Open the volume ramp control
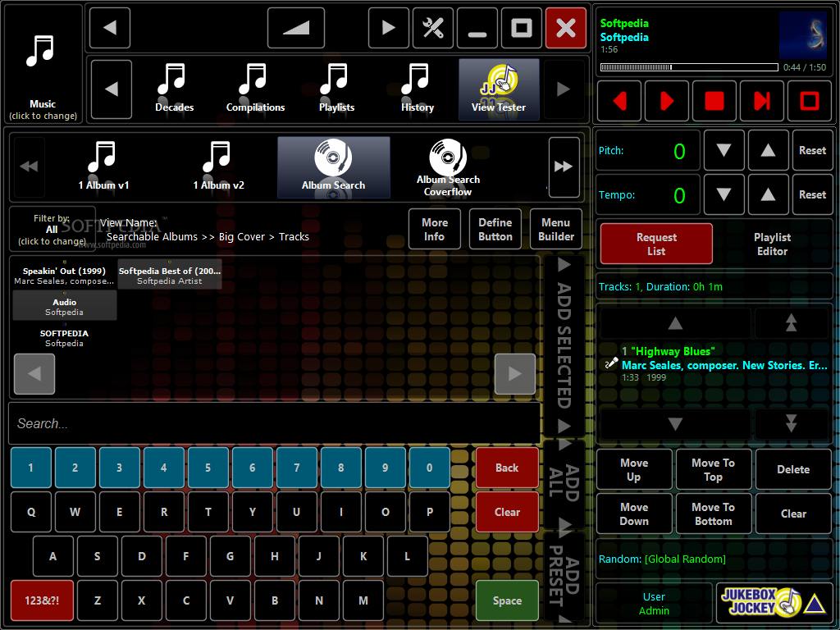Viewport: 840px width, 630px height. [295, 28]
